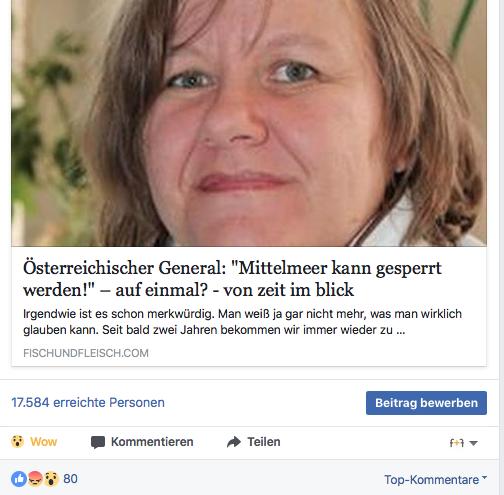Screen dimensions: 504x495
Task: Click the Wow face in reactions summary
Action: pos(51,479)
